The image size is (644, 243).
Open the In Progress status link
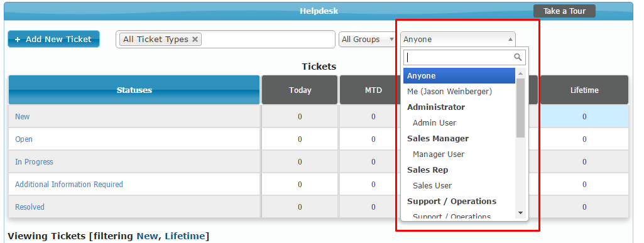point(34,162)
